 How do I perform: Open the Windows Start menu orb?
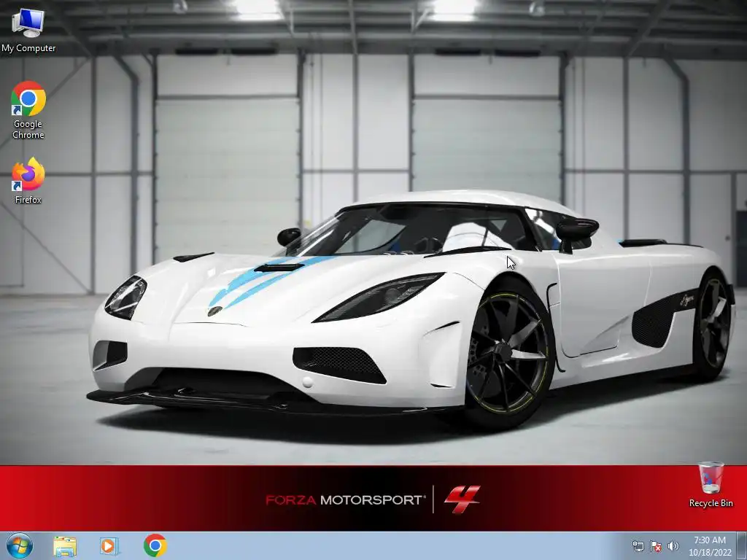[20, 545]
